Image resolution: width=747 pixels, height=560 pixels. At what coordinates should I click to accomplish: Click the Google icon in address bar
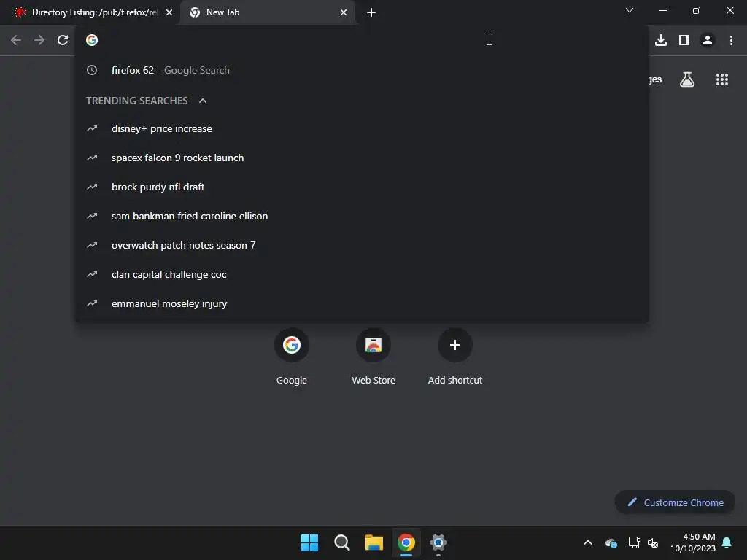coord(92,40)
